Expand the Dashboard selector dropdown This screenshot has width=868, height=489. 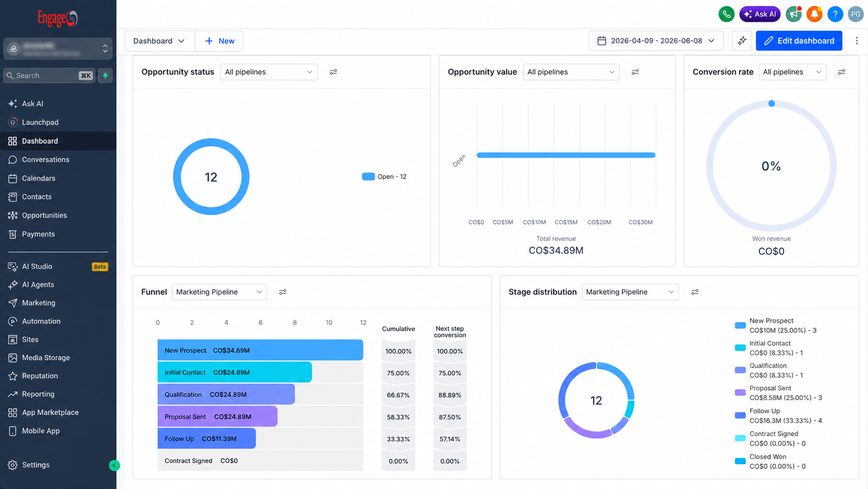click(160, 41)
